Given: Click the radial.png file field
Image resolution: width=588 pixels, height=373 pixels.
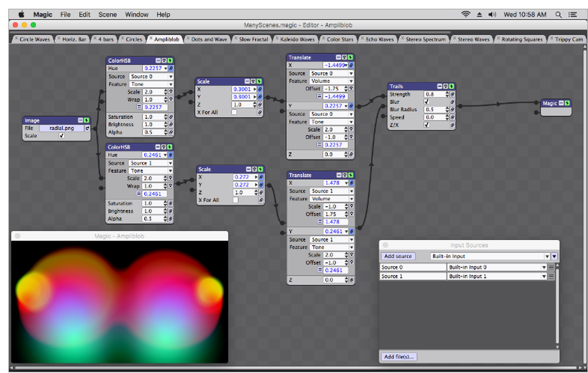Looking at the screenshot, I should pos(62,128).
